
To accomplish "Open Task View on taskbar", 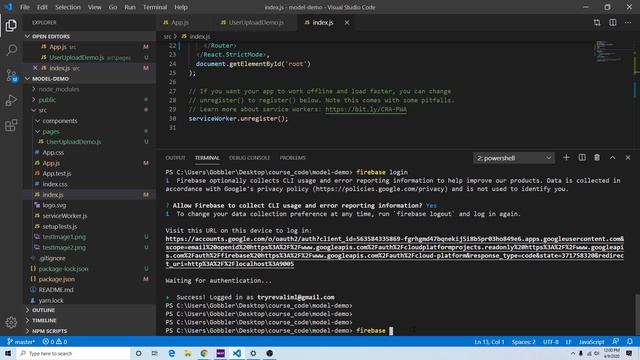I will coord(155,353).
